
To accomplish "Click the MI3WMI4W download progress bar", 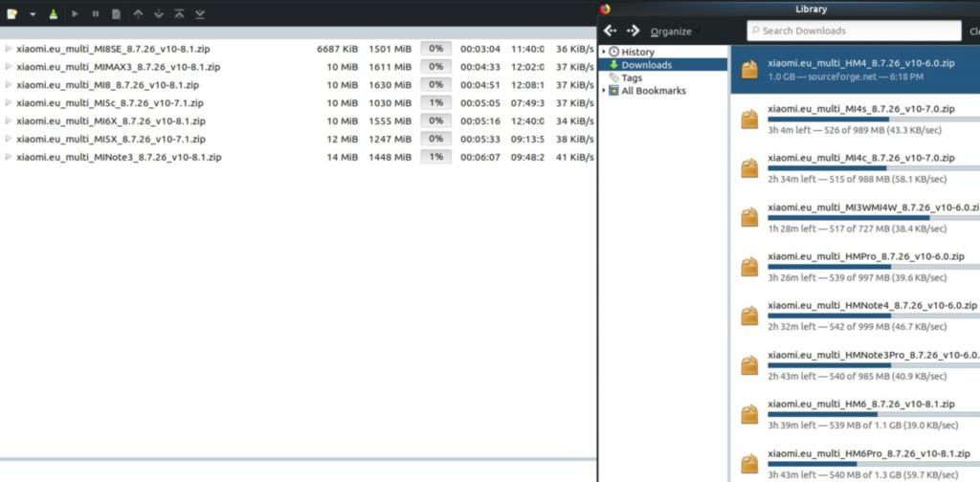I will [874, 218].
